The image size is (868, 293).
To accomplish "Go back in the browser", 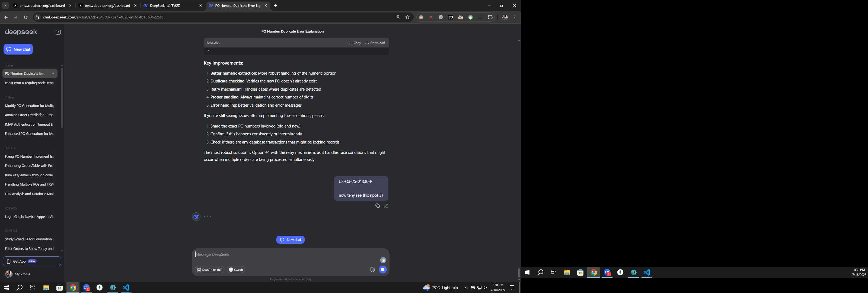I will pos(6,17).
